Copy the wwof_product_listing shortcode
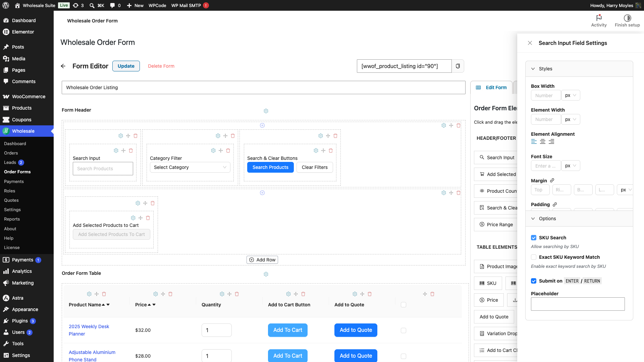 [458, 66]
